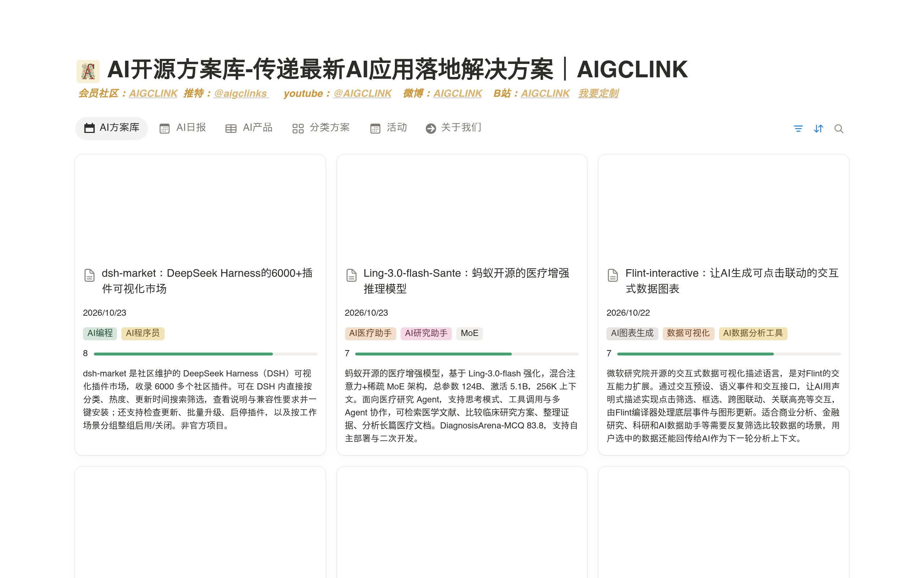Screen dimensions: 924x578
Task: Open the youtube @AIGCLINK link
Action: click(x=362, y=93)
